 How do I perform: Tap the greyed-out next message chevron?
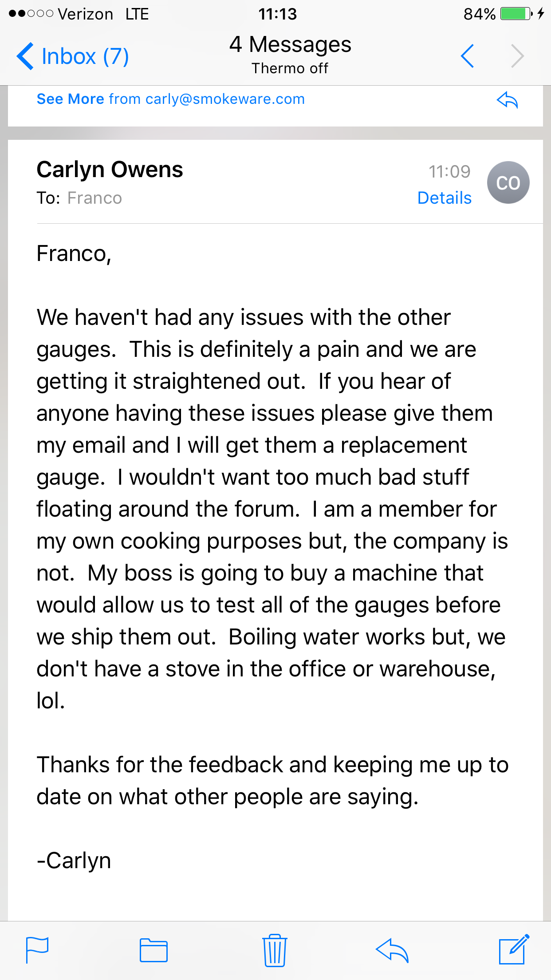(x=517, y=56)
